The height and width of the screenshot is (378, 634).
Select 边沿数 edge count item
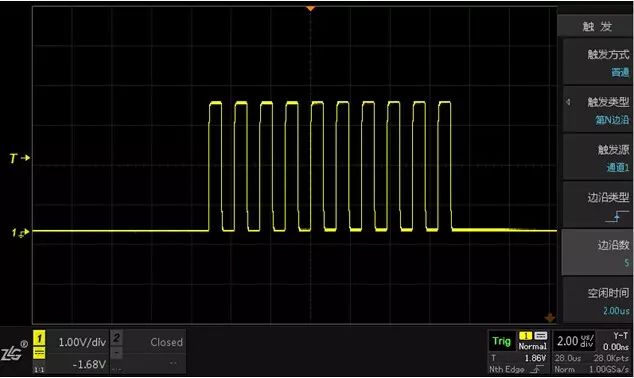tap(597, 252)
